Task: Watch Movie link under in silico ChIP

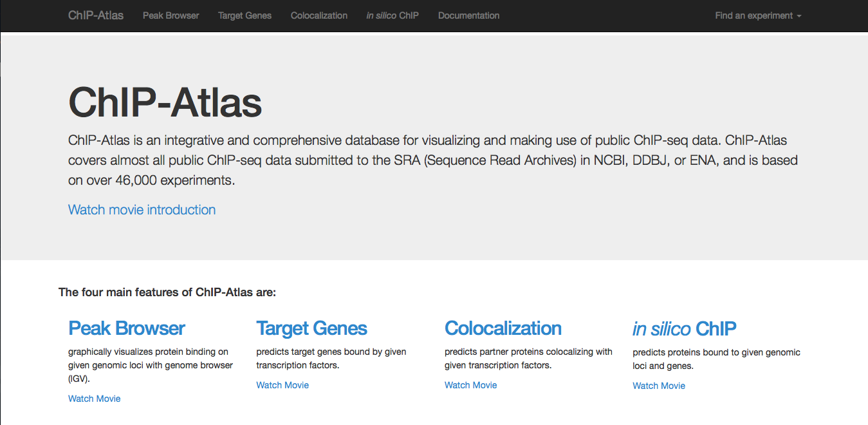Action: pyautogui.click(x=659, y=386)
